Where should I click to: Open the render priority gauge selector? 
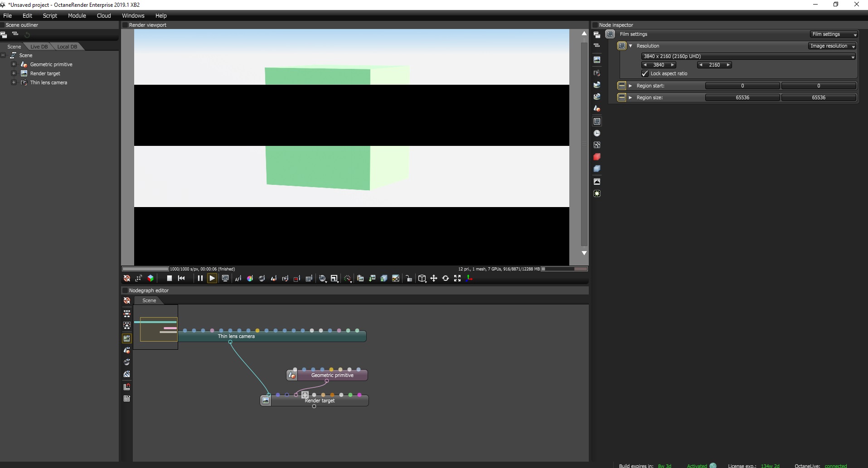pos(347,279)
